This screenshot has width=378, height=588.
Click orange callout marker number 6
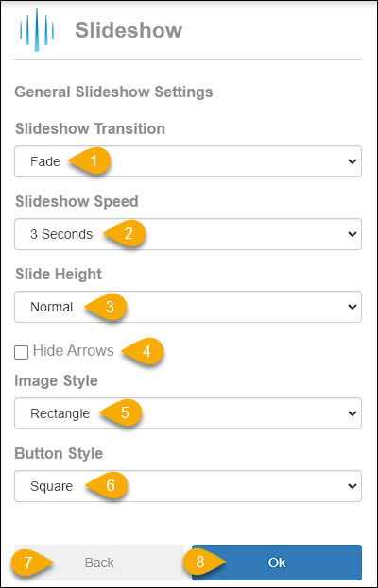click(107, 486)
